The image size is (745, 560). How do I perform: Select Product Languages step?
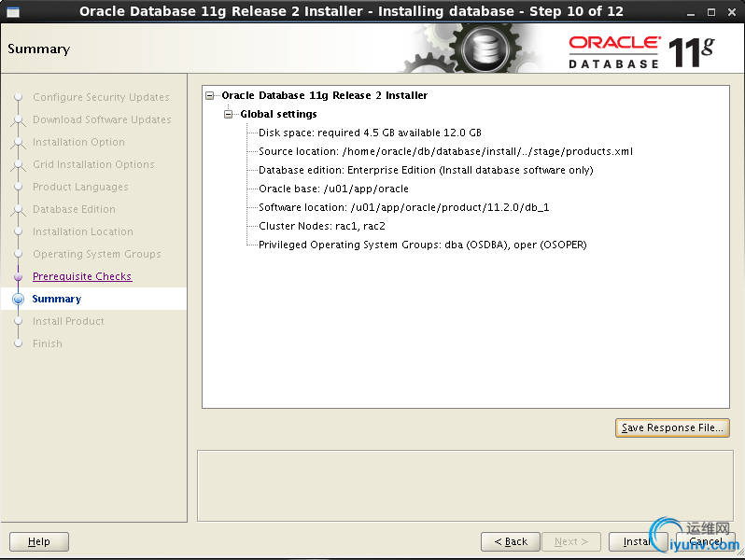coord(80,187)
